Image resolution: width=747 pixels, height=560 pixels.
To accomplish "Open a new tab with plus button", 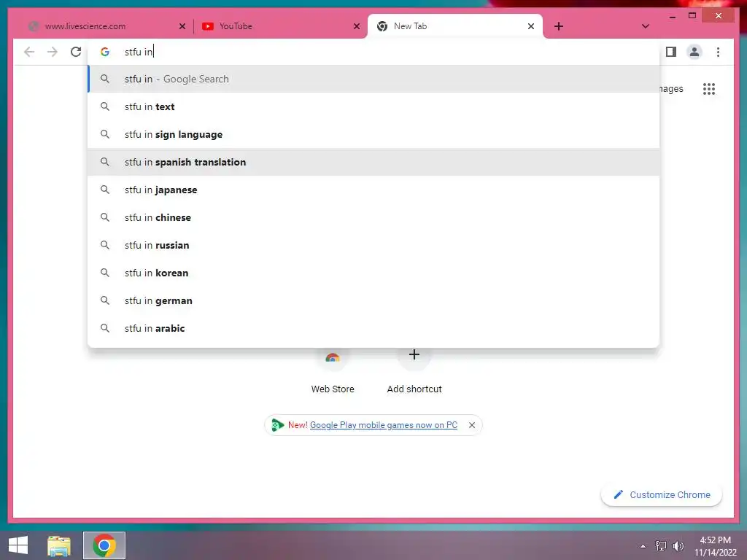I will [x=559, y=26].
